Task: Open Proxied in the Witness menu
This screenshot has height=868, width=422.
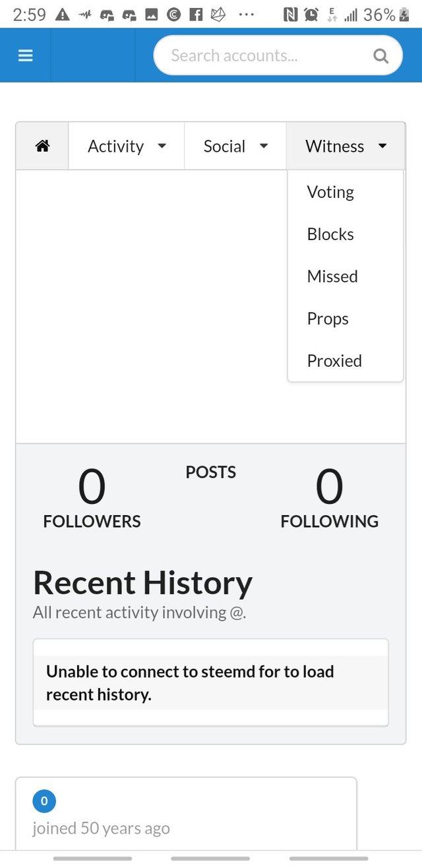Action: pyautogui.click(x=334, y=361)
